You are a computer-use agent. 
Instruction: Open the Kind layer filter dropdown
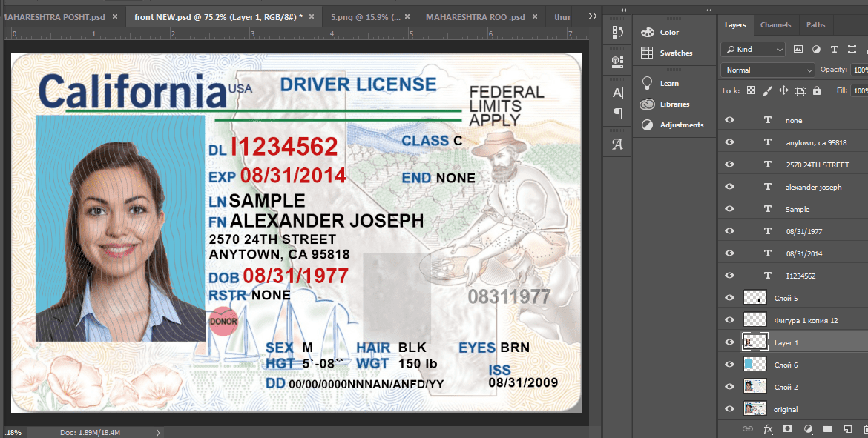[753, 49]
